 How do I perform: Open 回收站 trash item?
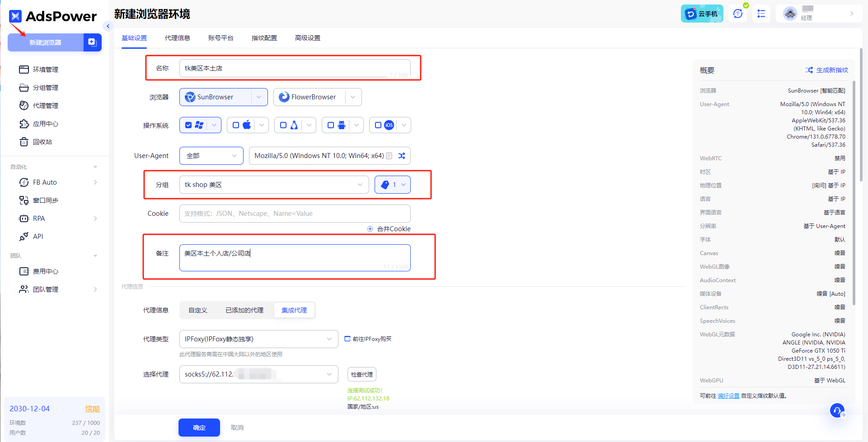(42, 142)
